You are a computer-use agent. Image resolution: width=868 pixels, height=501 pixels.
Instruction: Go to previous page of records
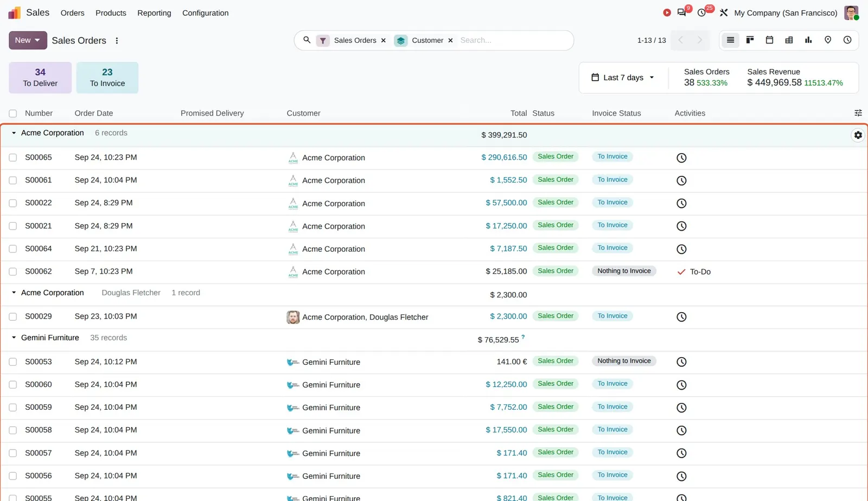680,40
